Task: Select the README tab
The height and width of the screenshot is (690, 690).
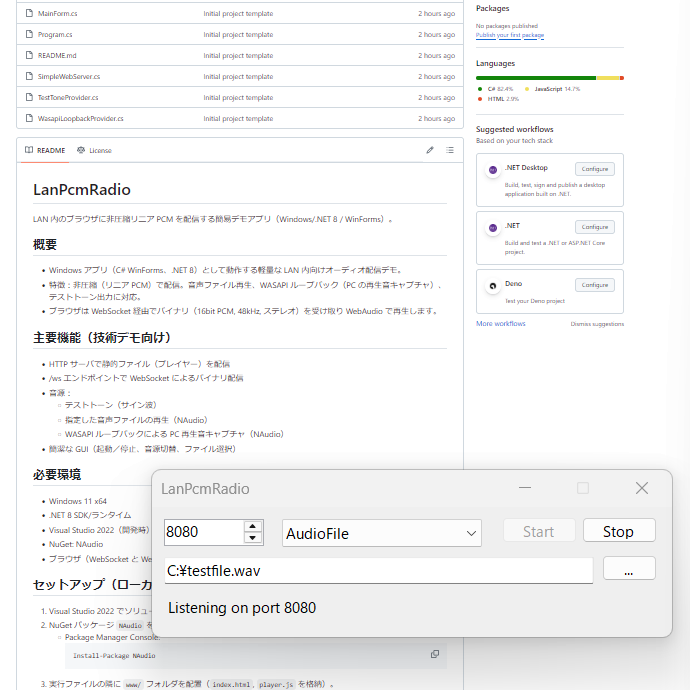Action: click(x=44, y=150)
